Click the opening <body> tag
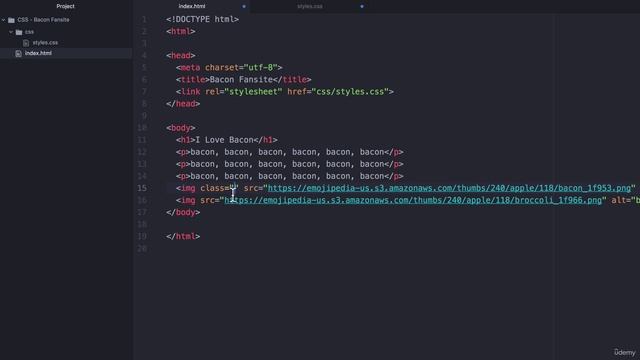 181,128
